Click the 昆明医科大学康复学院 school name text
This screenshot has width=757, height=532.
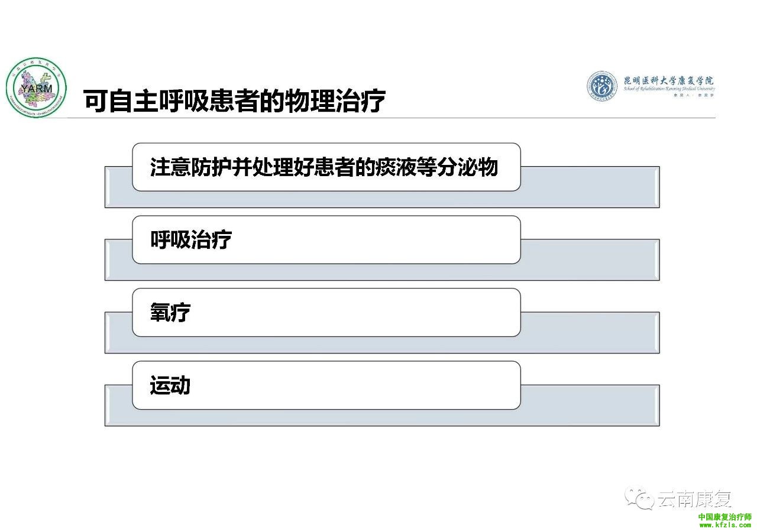tap(669, 80)
